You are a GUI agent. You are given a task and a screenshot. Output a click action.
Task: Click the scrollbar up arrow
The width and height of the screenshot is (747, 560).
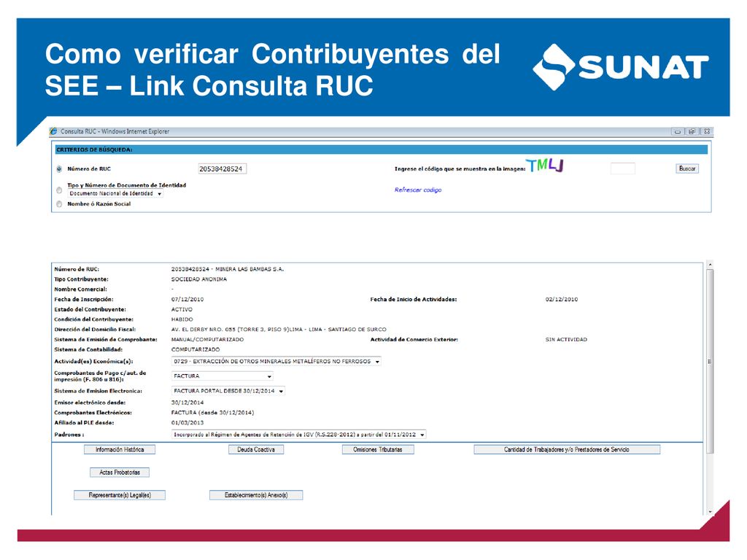point(710,265)
